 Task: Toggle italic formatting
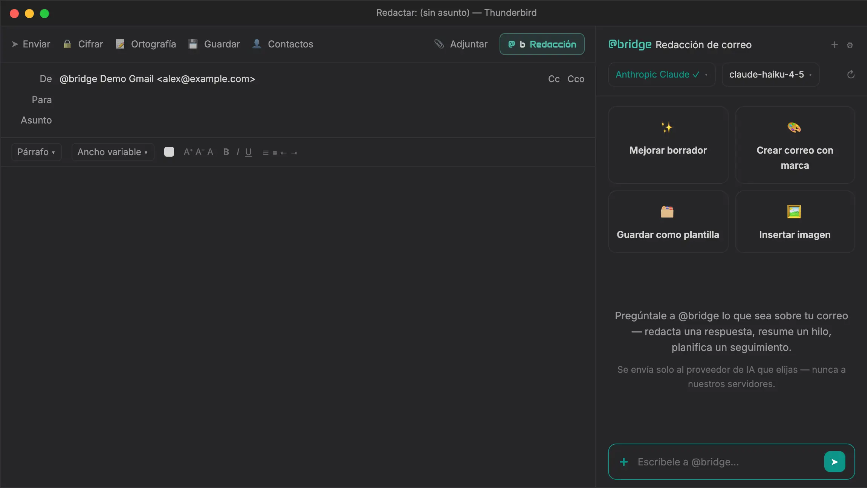tap(238, 152)
